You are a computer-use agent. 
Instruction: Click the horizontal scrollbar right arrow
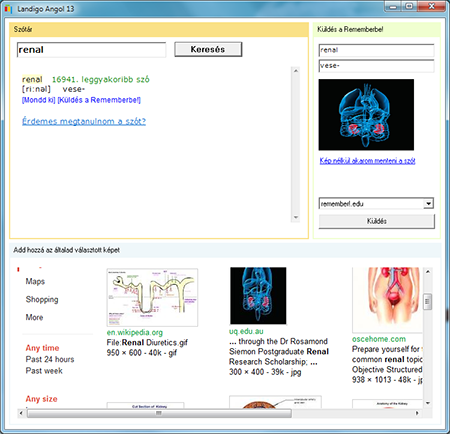pyautogui.click(x=417, y=413)
